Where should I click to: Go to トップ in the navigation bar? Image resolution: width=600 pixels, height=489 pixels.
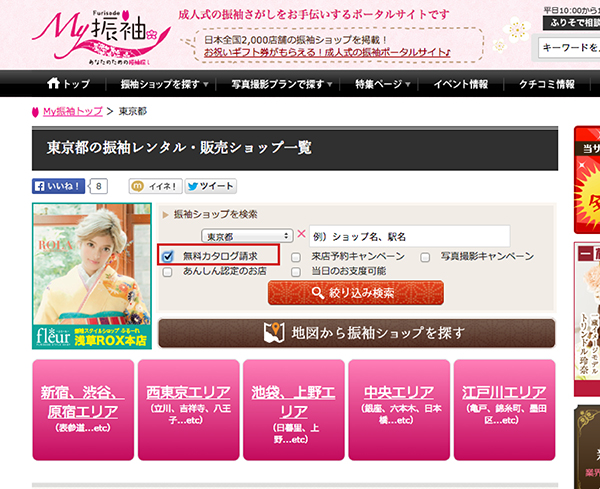(68, 84)
